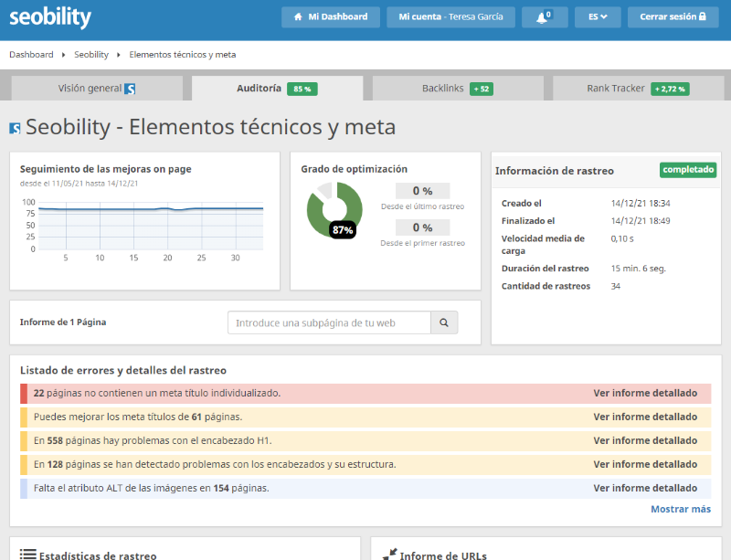
Task: Click Seobility breadcrumb link
Action: tap(91, 55)
